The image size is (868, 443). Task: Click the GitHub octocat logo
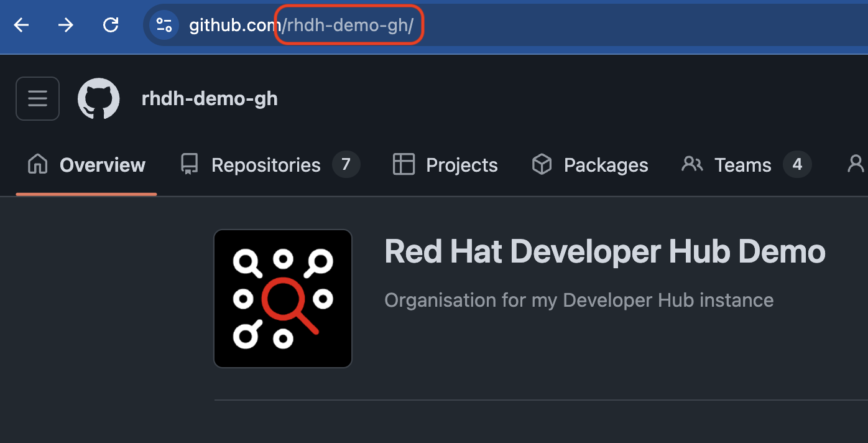[x=98, y=98]
